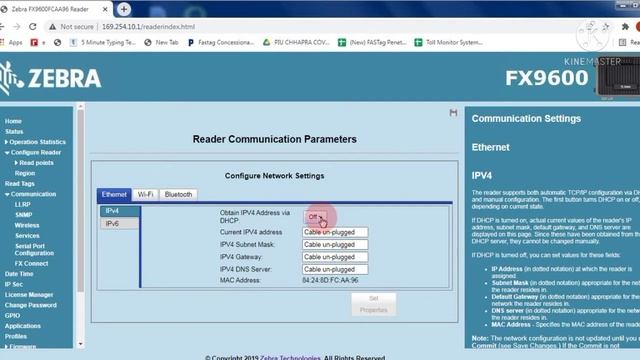Click the Current IPV4 address field
640x360 pixels.
tap(335, 232)
